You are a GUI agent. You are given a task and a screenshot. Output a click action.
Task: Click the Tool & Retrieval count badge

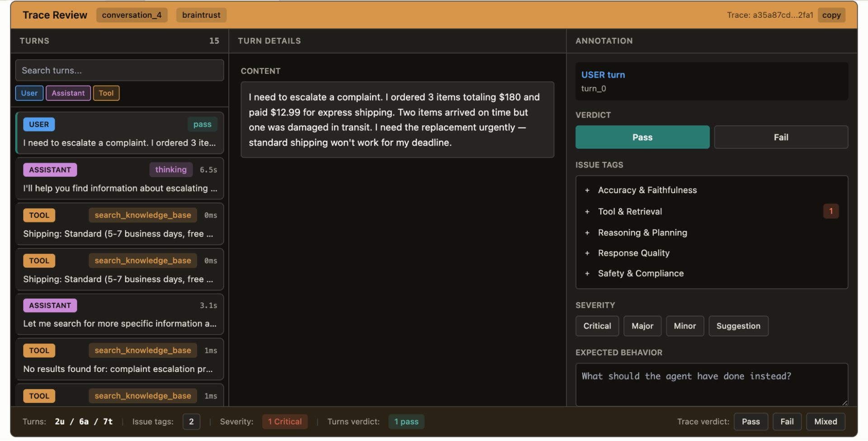(830, 211)
